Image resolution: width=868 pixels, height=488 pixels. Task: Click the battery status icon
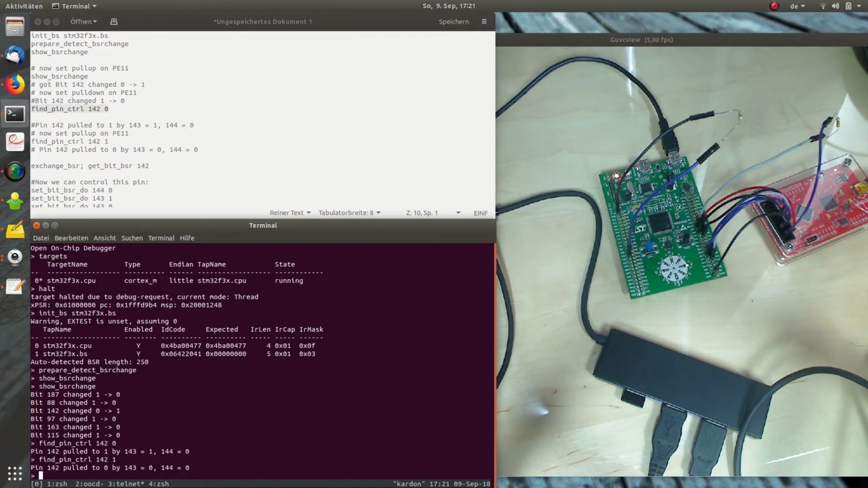click(x=848, y=6)
